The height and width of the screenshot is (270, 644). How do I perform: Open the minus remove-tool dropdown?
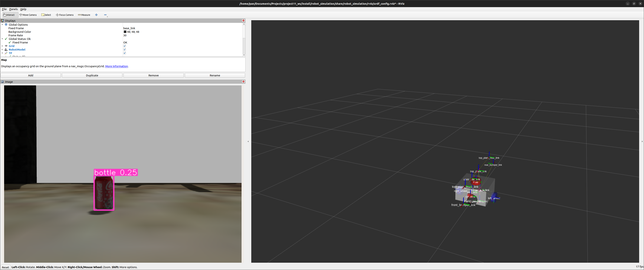click(x=106, y=15)
